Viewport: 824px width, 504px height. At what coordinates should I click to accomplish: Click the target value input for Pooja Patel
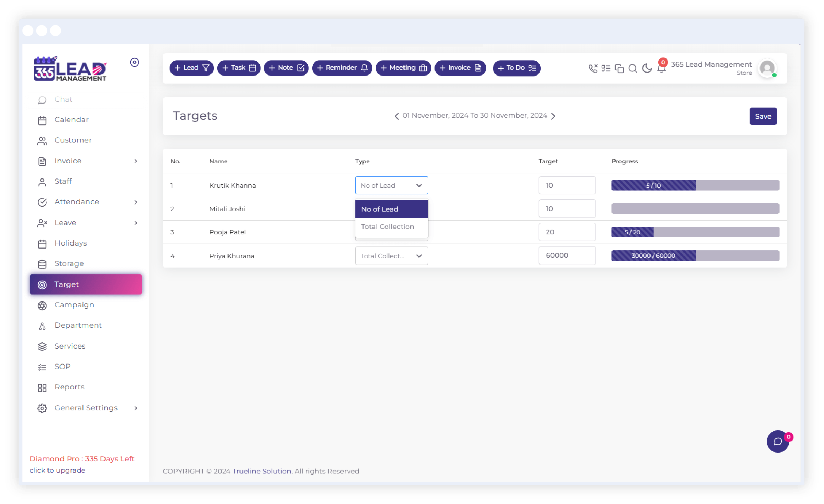[x=567, y=232]
